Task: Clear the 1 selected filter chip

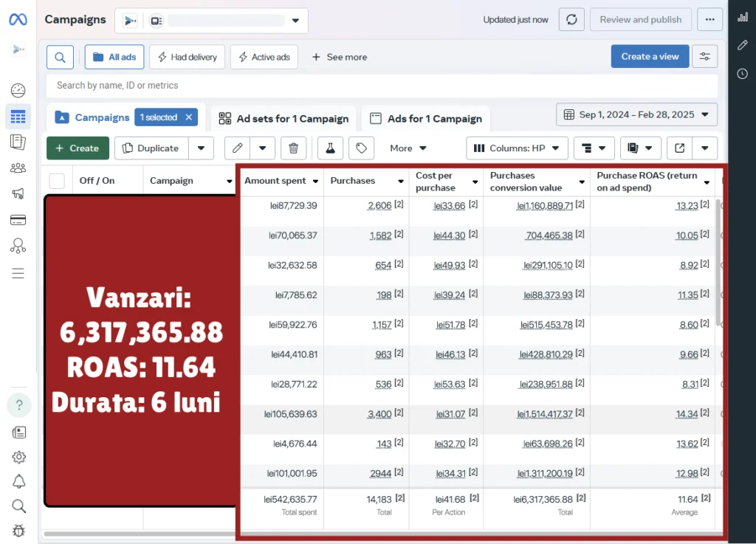Action: pyautogui.click(x=189, y=117)
